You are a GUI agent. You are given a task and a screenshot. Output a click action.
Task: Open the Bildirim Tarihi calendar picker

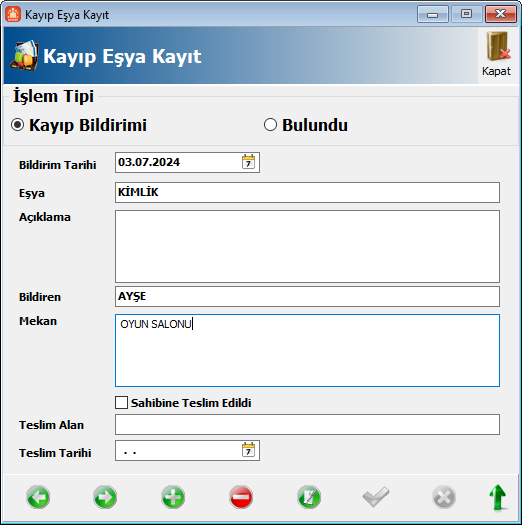point(248,162)
